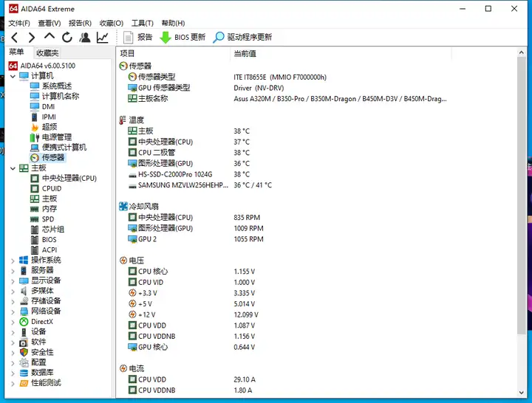Click the 传感器 gauge icon in tree
This screenshot has height=403, width=532.
coord(35,158)
